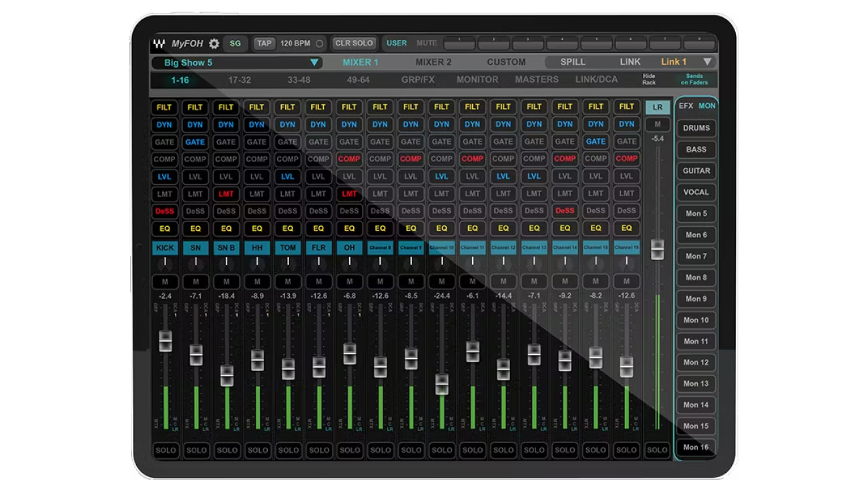Click the TAP tempo button
Screen dimensions: 868x491
[x=264, y=43]
